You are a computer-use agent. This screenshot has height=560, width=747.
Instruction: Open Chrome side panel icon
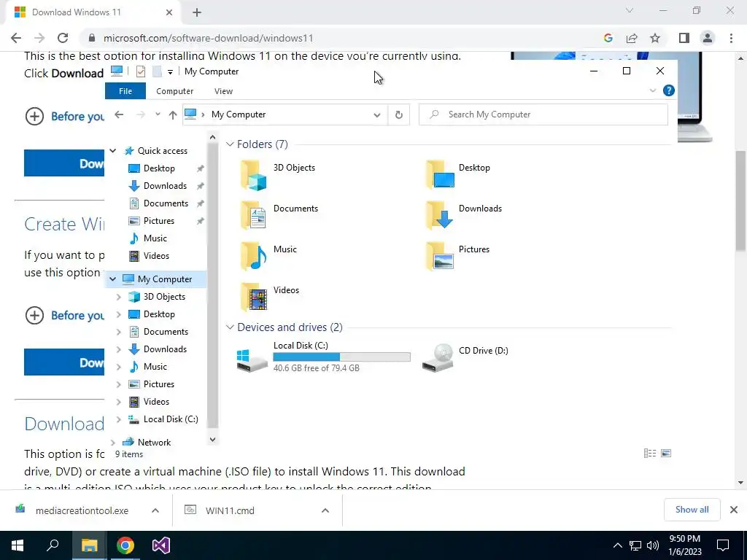click(684, 38)
